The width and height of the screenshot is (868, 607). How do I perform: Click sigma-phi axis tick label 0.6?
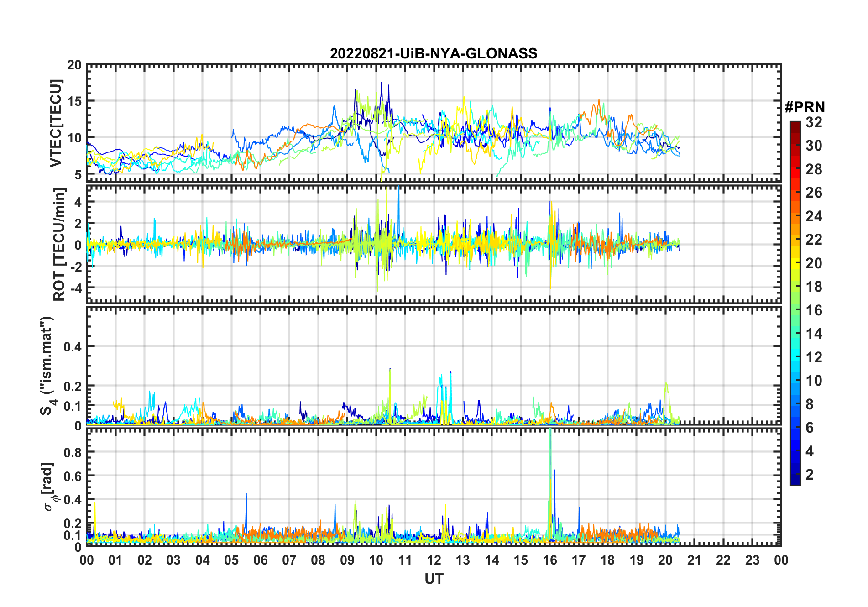[73, 476]
